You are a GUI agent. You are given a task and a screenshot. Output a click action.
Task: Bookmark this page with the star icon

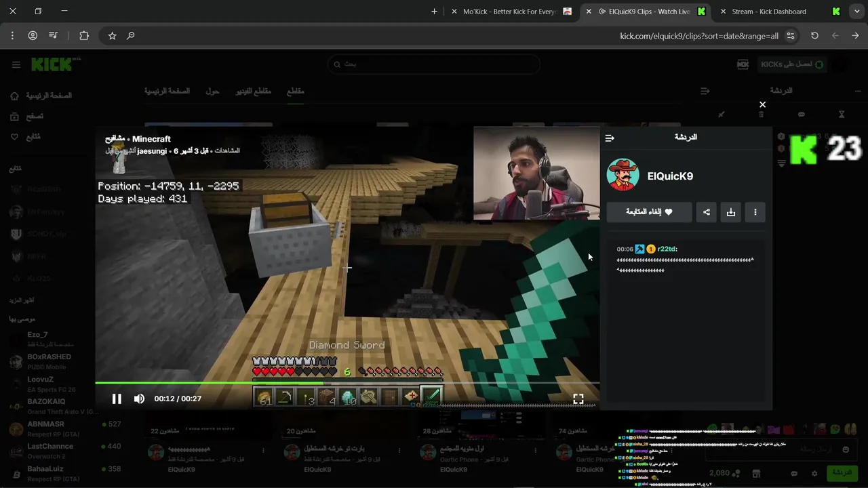click(x=112, y=36)
